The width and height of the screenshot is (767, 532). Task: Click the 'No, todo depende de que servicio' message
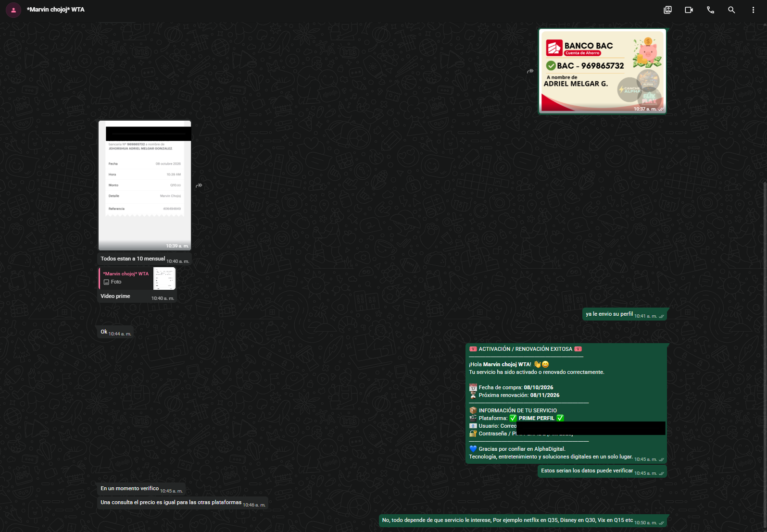[508, 520]
